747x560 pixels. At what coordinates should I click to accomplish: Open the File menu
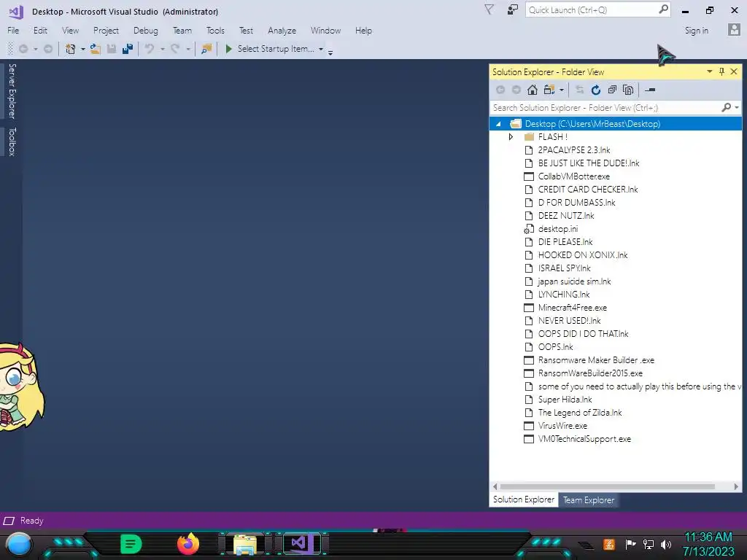point(13,31)
